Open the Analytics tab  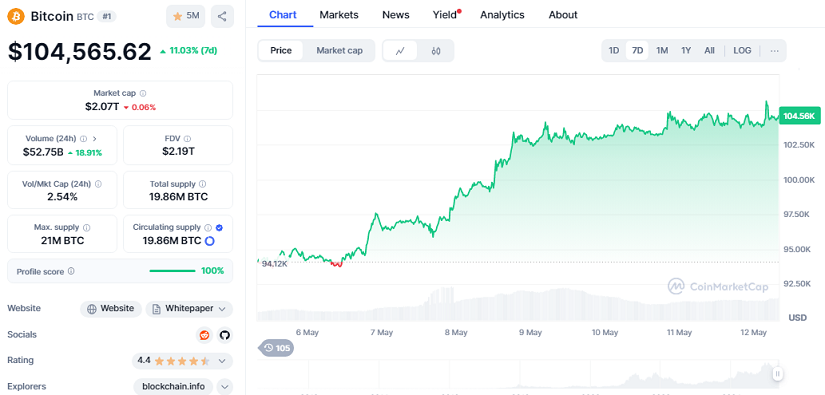point(502,15)
